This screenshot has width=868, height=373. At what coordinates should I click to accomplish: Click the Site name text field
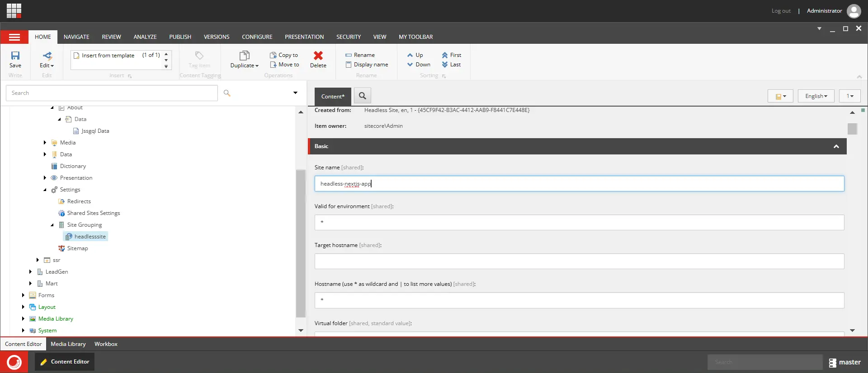[x=579, y=184]
